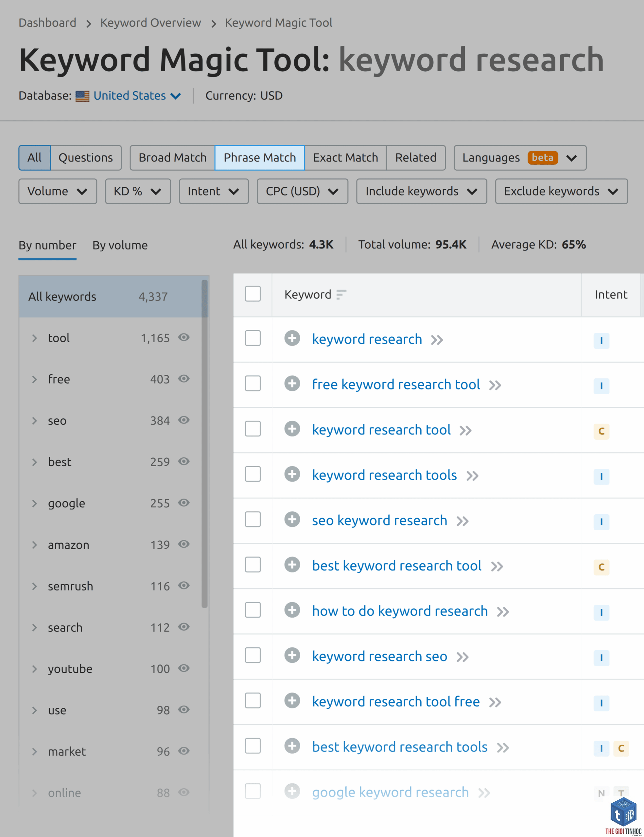Viewport: 644px width, 837px height.
Task: Click plus icon beside 'best keyword research tools'
Action: (x=292, y=746)
